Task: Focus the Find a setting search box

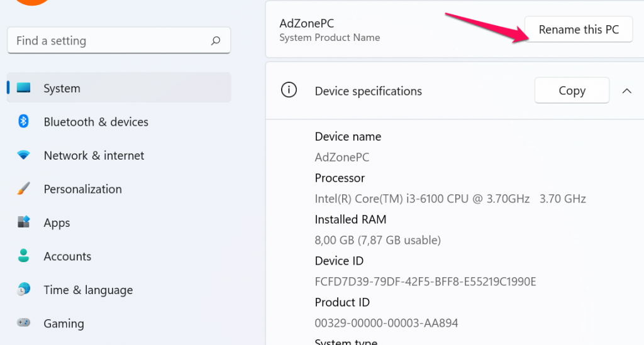Action: 119,40
